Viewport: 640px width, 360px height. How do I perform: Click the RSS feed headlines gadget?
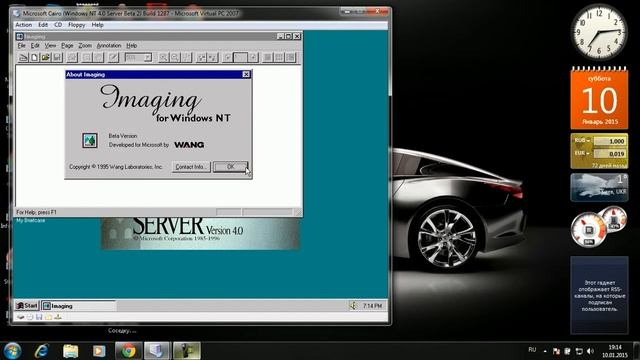599,295
